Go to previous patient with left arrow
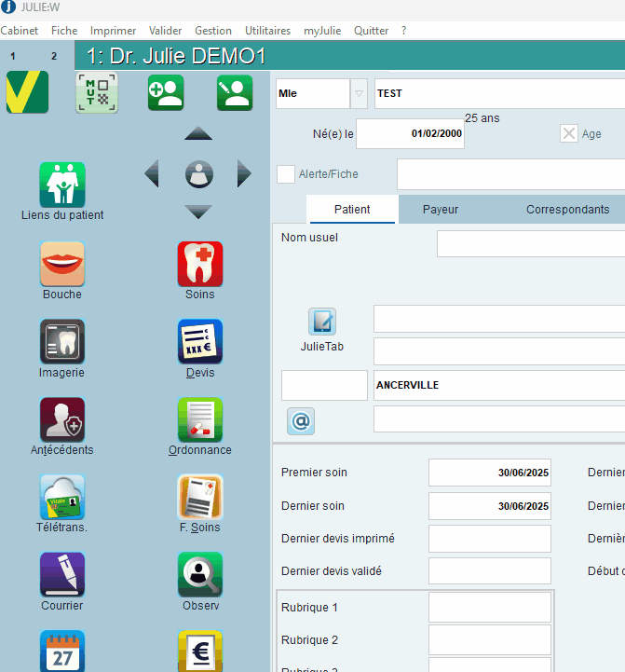This screenshot has width=625, height=672. [152, 173]
